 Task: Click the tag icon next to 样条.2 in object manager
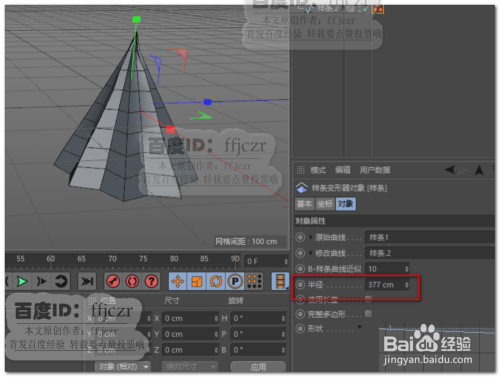[x=378, y=9]
